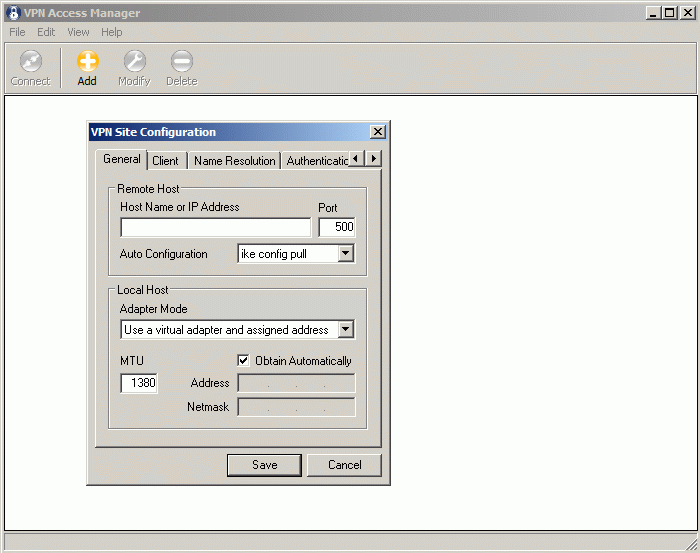
Task: Switch to the Name Resolution tab
Action: pos(234,161)
